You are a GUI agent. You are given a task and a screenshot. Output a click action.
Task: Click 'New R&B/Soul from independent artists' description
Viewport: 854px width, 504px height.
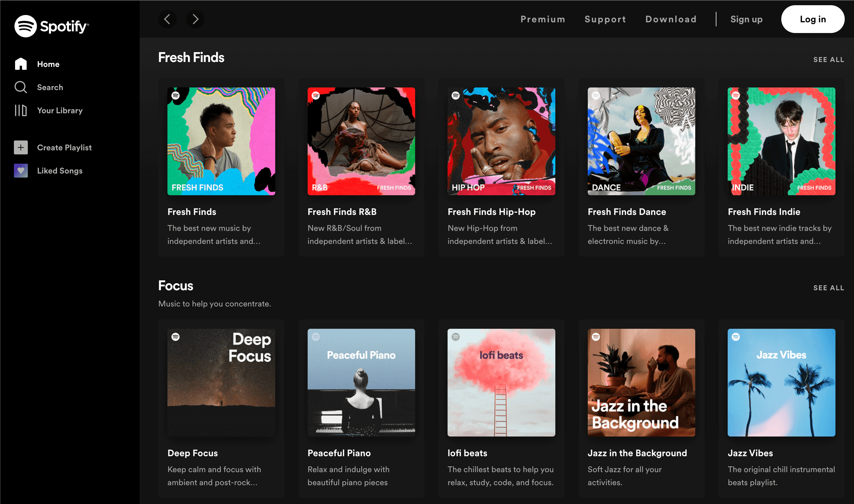360,235
